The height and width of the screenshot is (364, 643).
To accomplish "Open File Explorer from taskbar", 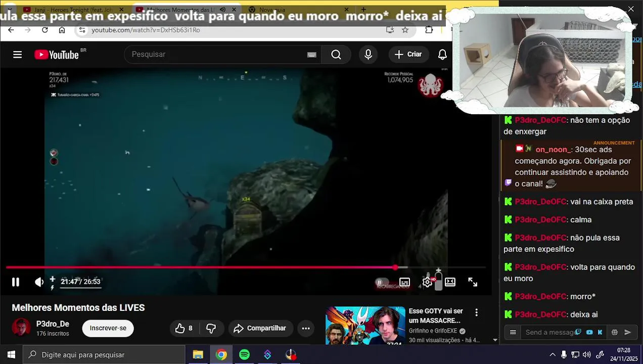I will 198,355.
